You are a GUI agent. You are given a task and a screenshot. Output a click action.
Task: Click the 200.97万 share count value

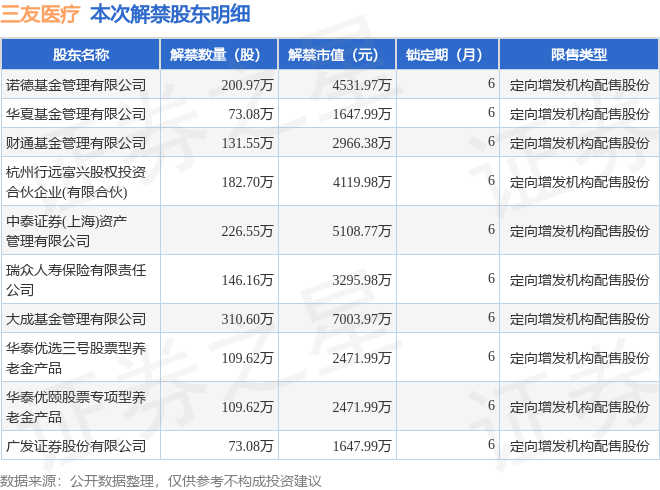pos(248,85)
